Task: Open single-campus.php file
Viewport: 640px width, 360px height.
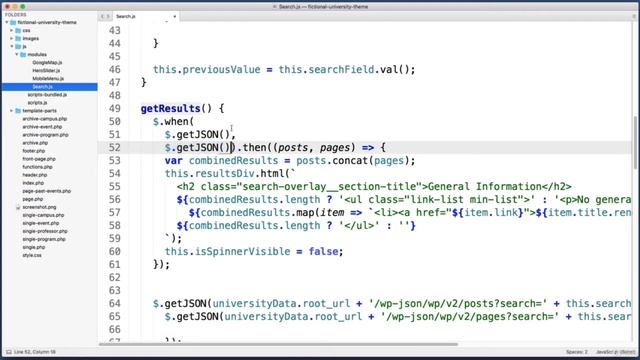Action: click(x=43, y=215)
